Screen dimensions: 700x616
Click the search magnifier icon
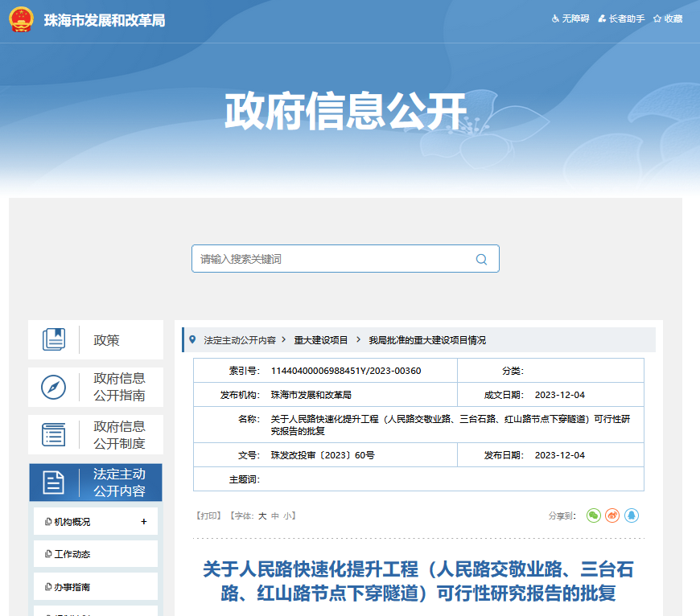pos(481,258)
